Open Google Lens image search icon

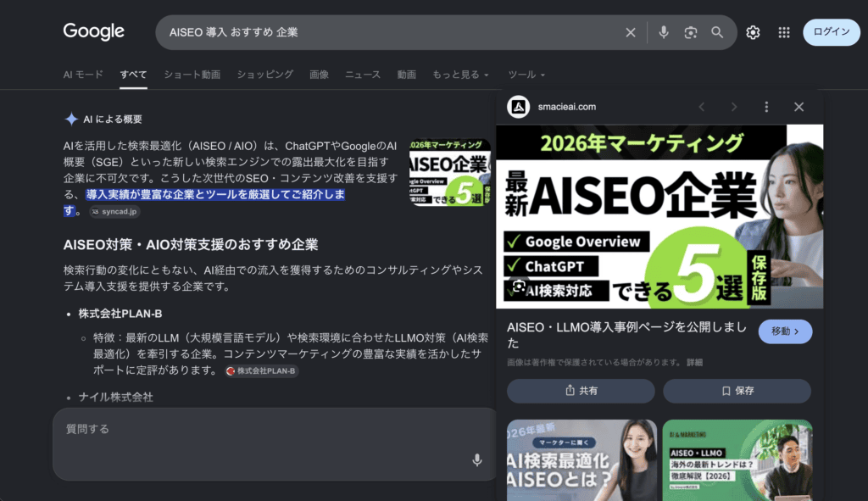[690, 33]
